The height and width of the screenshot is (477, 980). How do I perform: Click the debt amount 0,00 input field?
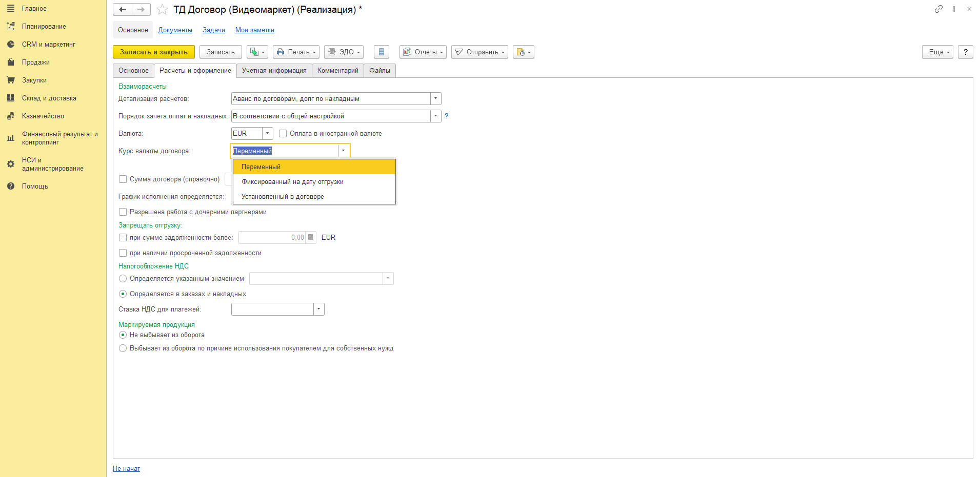click(x=272, y=237)
